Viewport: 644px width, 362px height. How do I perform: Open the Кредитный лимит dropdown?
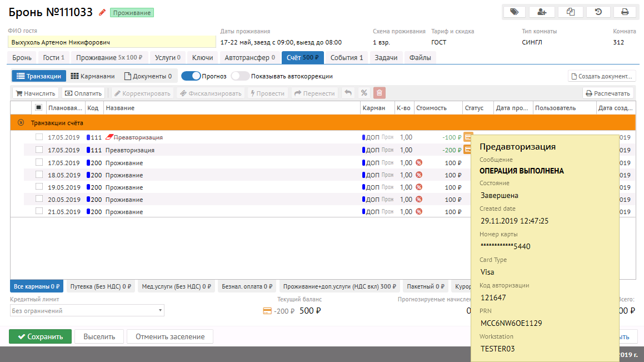click(x=87, y=311)
